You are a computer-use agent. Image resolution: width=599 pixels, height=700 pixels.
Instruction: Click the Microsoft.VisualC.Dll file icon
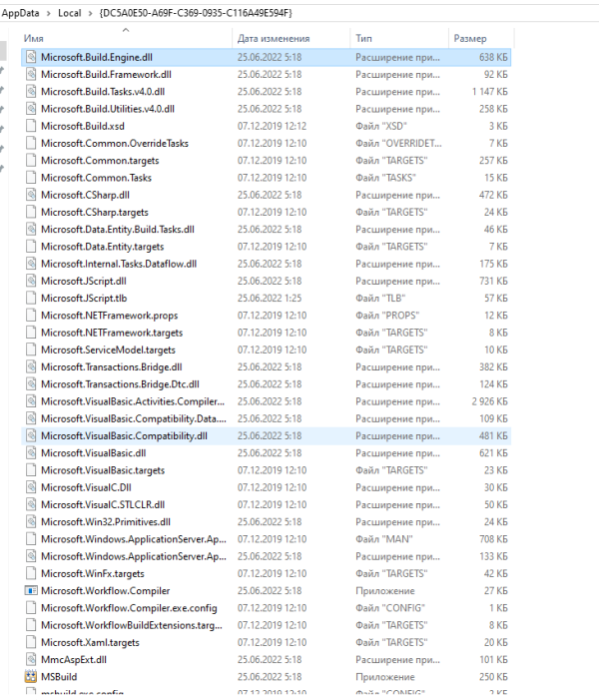point(31,487)
